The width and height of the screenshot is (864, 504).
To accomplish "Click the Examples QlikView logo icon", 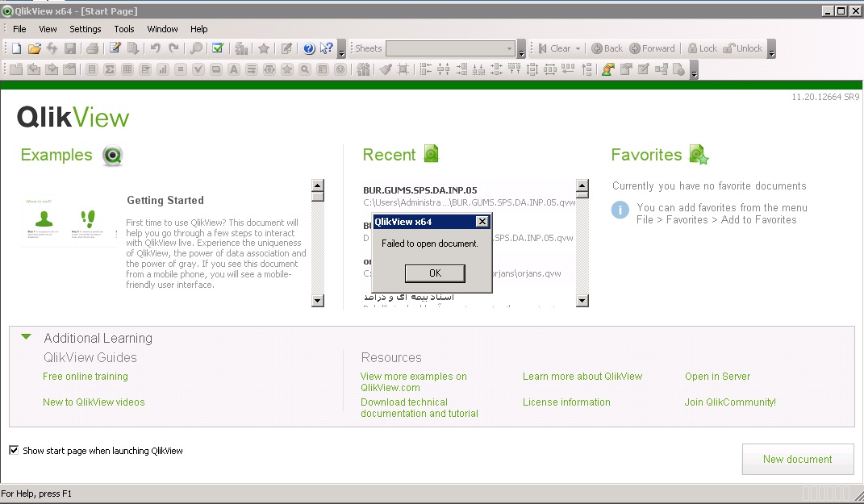I will (x=112, y=156).
